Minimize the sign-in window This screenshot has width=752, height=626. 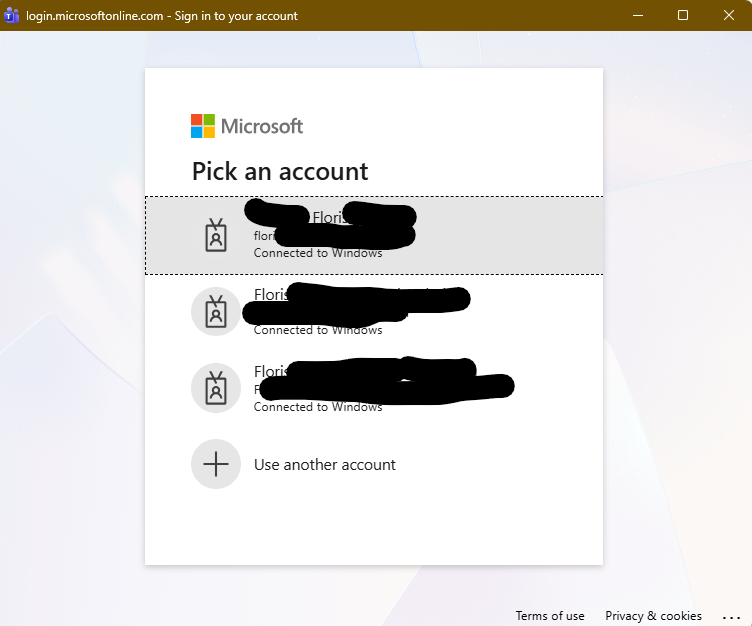(638, 15)
